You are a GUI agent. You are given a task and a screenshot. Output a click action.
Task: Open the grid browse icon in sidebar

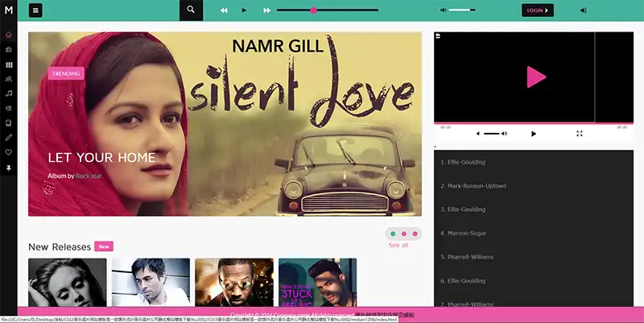(x=9, y=64)
